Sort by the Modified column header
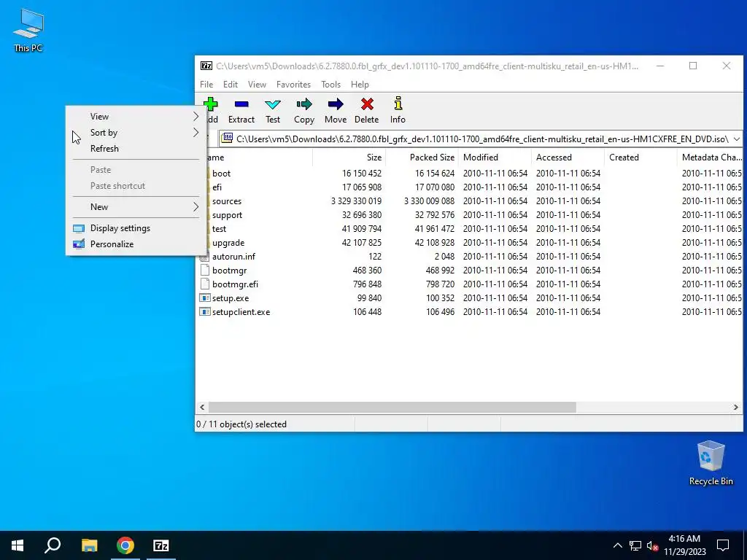Image resolution: width=747 pixels, height=560 pixels. pos(495,157)
